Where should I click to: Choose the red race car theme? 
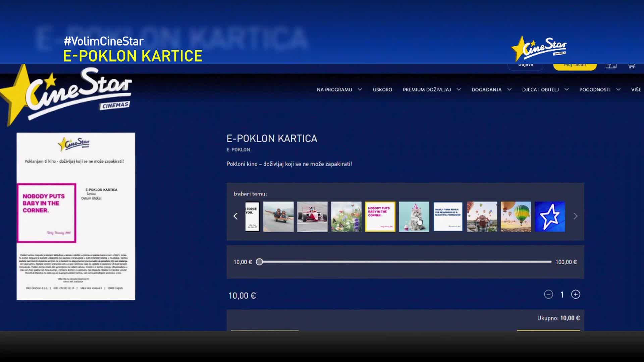[312, 217]
